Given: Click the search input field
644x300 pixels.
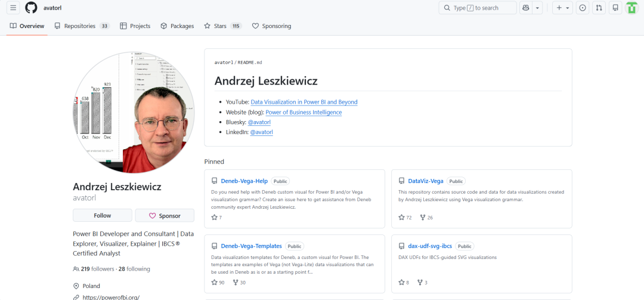Looking at the screenshot, I should [x=478, y=8].
